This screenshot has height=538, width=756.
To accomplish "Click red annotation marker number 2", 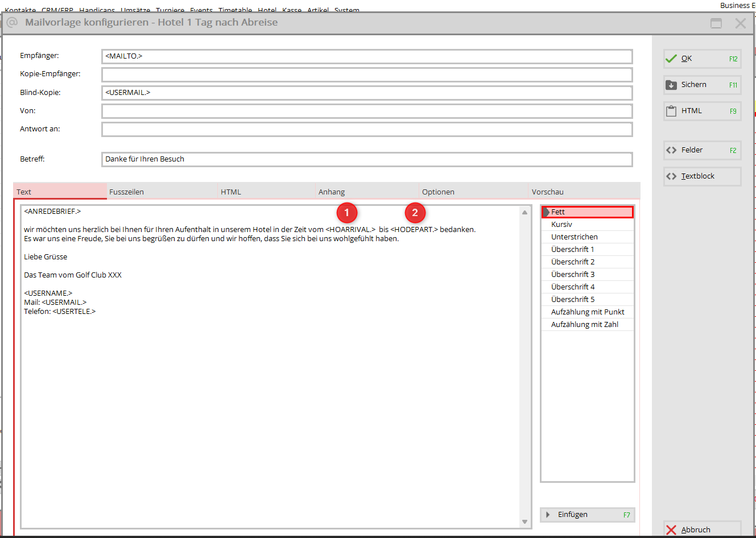I will (x=415, y=213).
